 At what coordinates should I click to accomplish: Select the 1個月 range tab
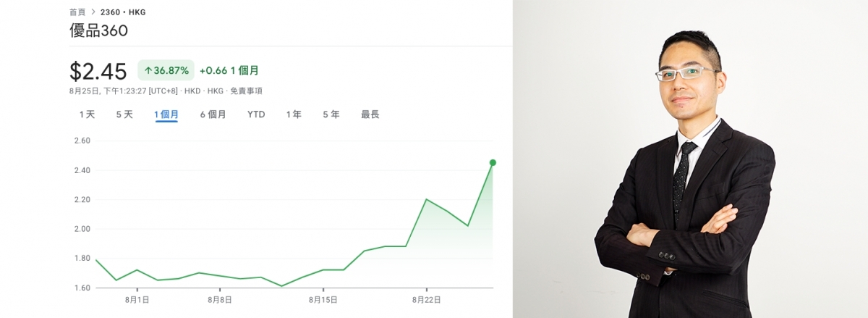click(166, 114)
